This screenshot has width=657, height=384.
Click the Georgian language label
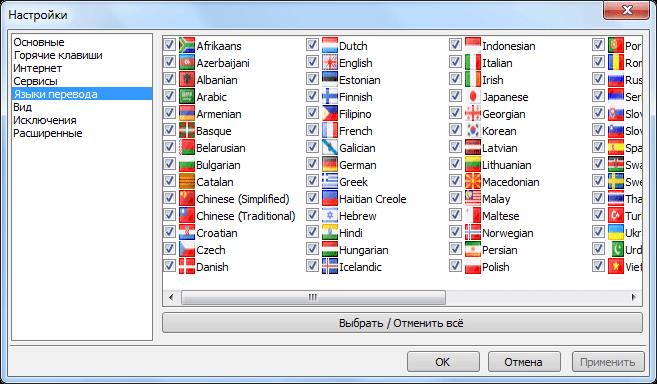503,114
